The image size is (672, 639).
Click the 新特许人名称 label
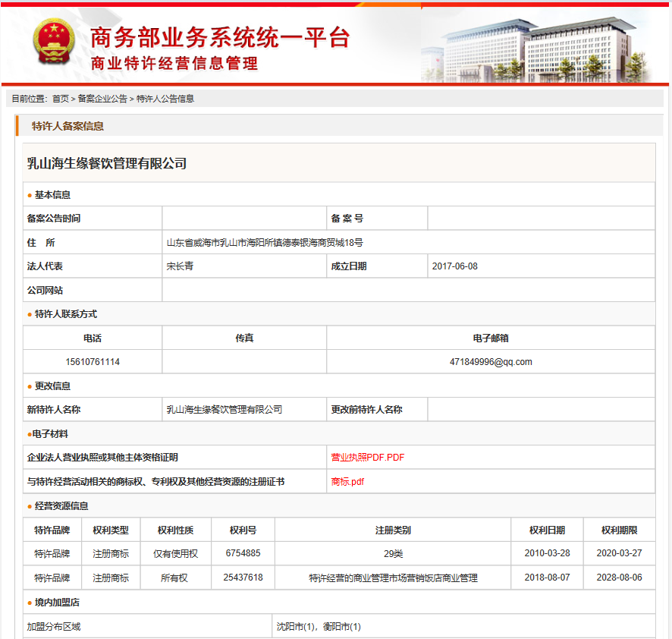pos(54,410)
